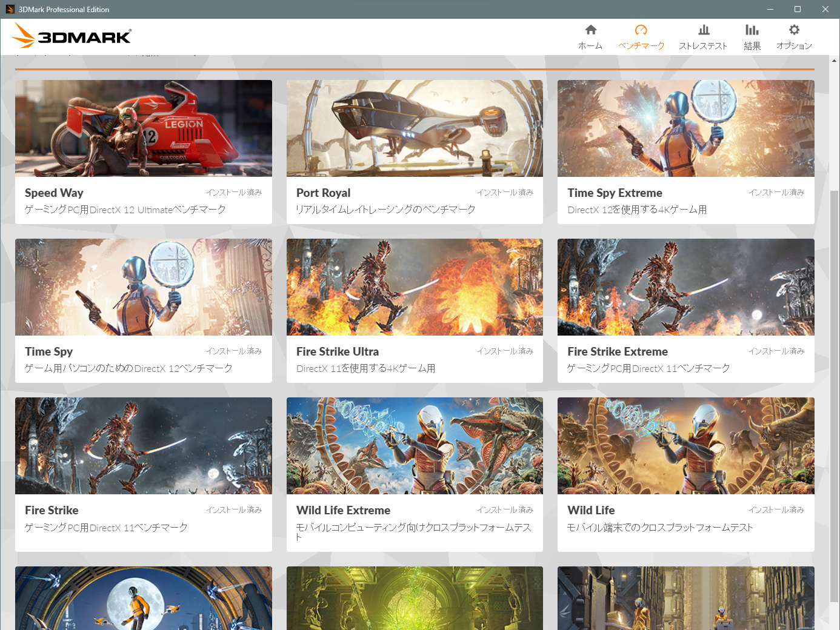This screenshot has width=840, height=630.
Task: Open the Fire Strike Ultra thumbnail image
Action: pyautogui.click(x=415, y=287)
